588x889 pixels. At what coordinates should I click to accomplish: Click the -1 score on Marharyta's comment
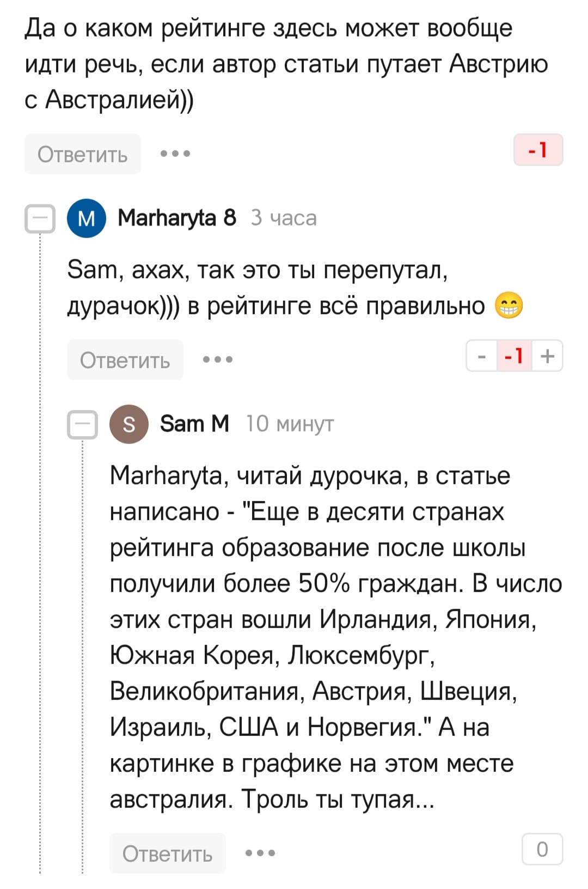click(x=514, y=356)
